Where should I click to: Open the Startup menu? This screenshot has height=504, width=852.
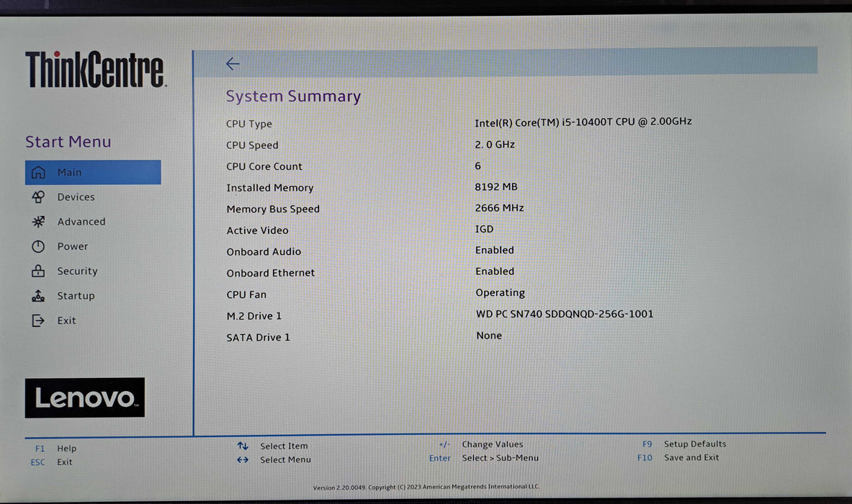pos(76,296)
